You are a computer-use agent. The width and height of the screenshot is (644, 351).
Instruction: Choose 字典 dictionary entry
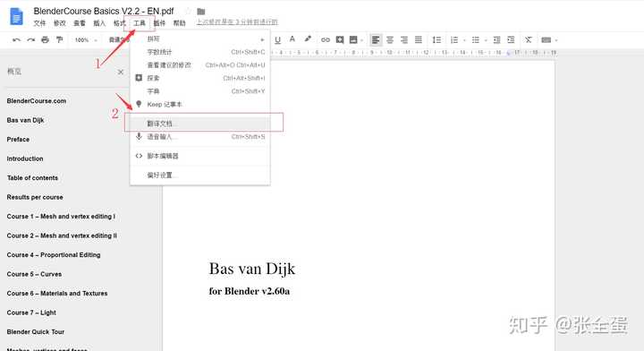[200, 91]
